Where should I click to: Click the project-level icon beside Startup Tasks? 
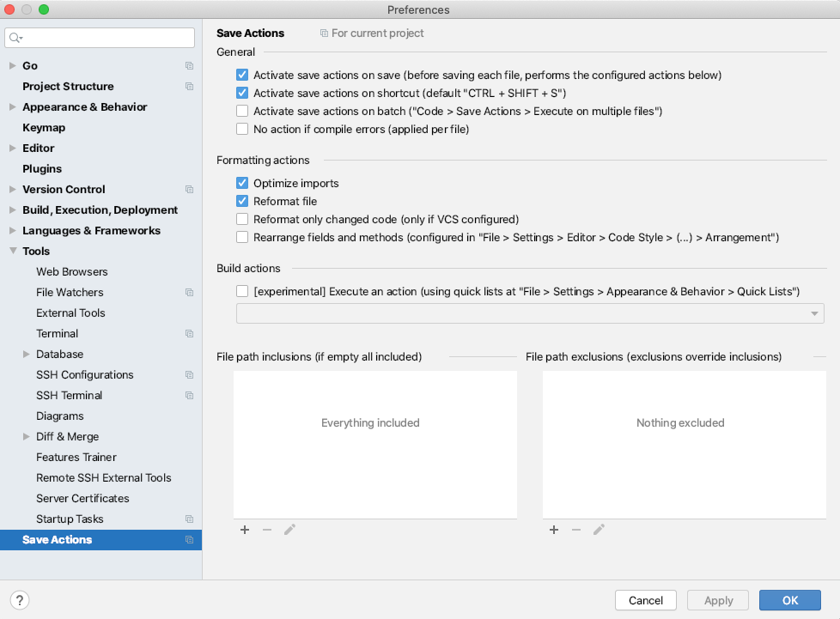189,519
